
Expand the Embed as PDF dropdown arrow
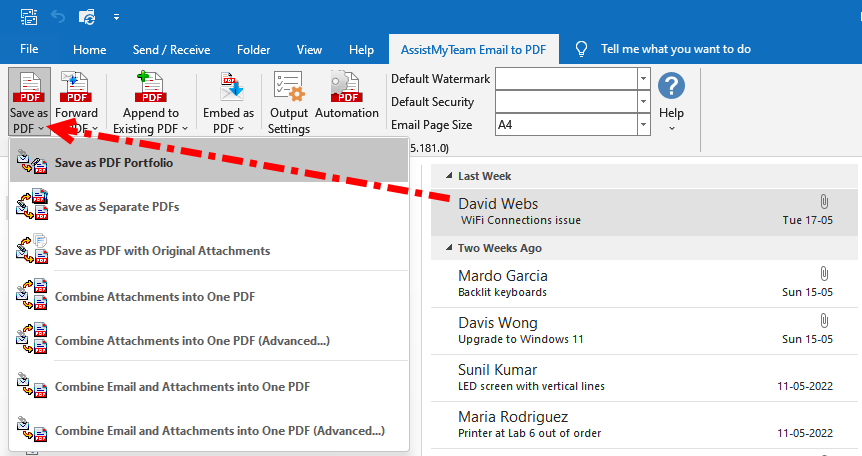(241, 128)
